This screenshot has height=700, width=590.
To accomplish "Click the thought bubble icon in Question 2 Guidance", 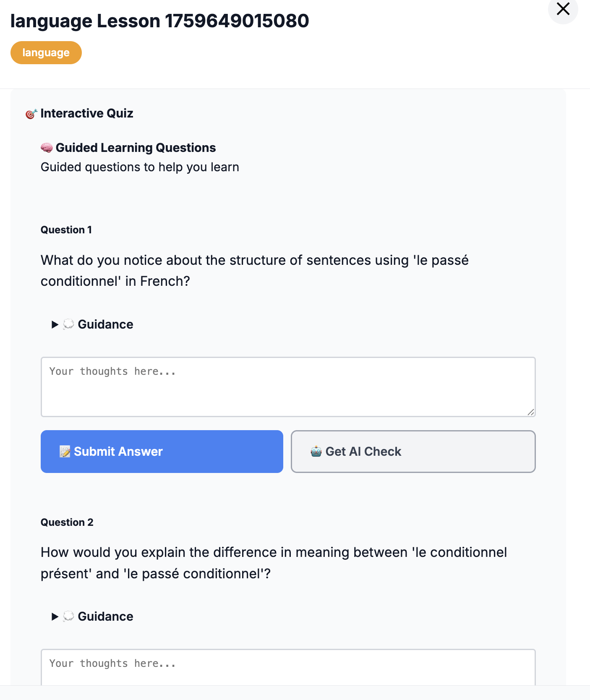I will point(68,616).
